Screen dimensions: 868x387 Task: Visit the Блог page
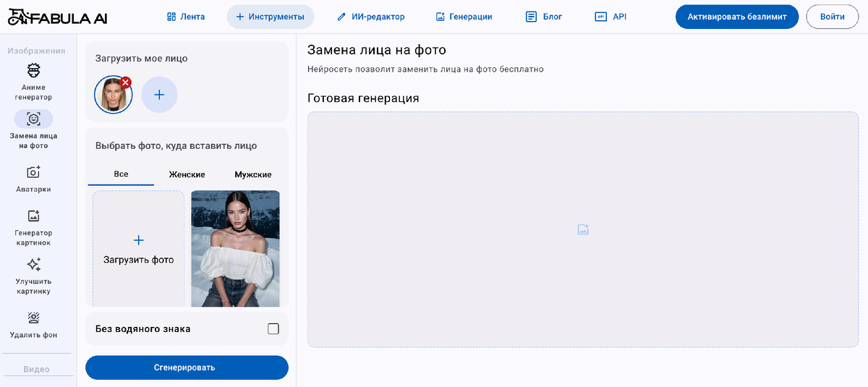pos(544,17)
